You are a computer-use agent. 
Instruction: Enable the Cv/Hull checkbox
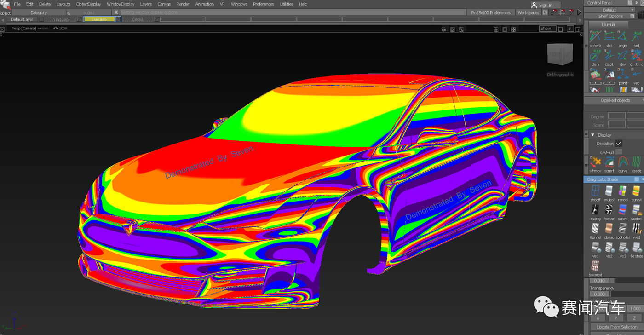tap(619, 152)
